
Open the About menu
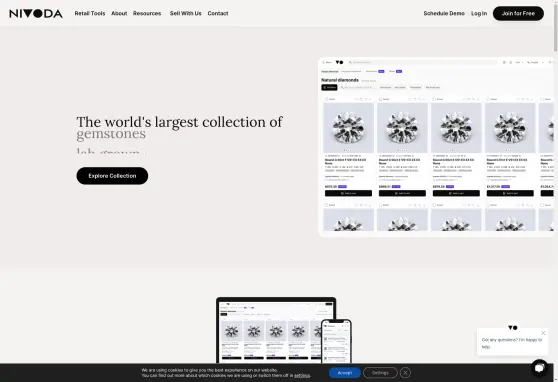[x=119, y=14]
